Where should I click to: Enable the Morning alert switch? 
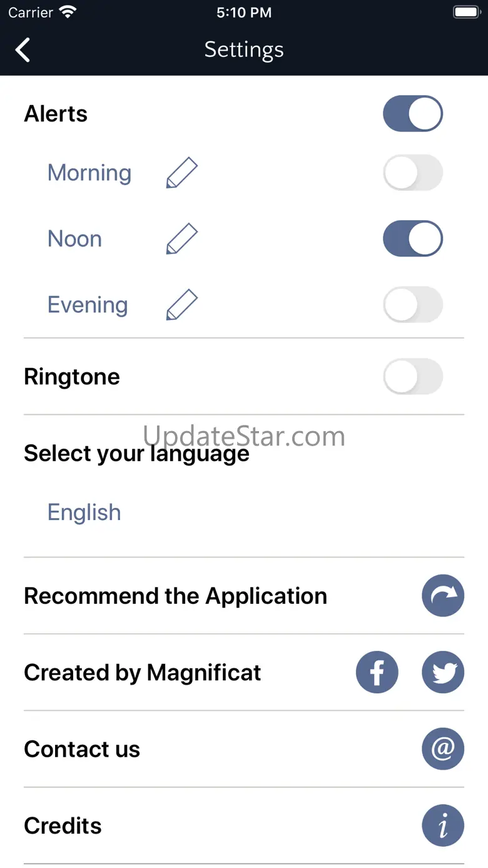click(413, 173)
